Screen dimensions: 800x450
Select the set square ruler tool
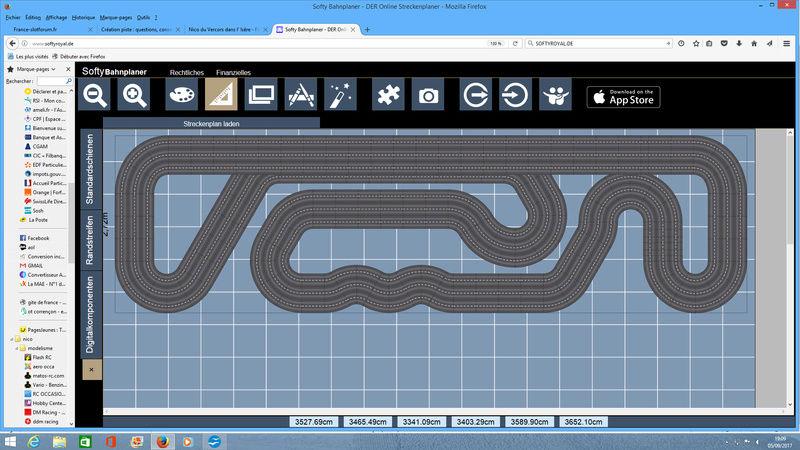pos(221,96)
